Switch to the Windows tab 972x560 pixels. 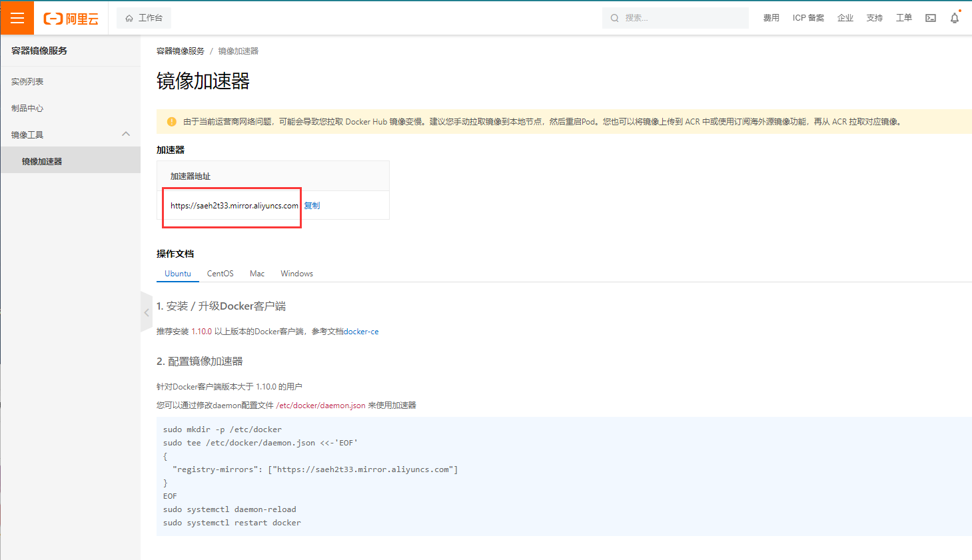(296, 274)
